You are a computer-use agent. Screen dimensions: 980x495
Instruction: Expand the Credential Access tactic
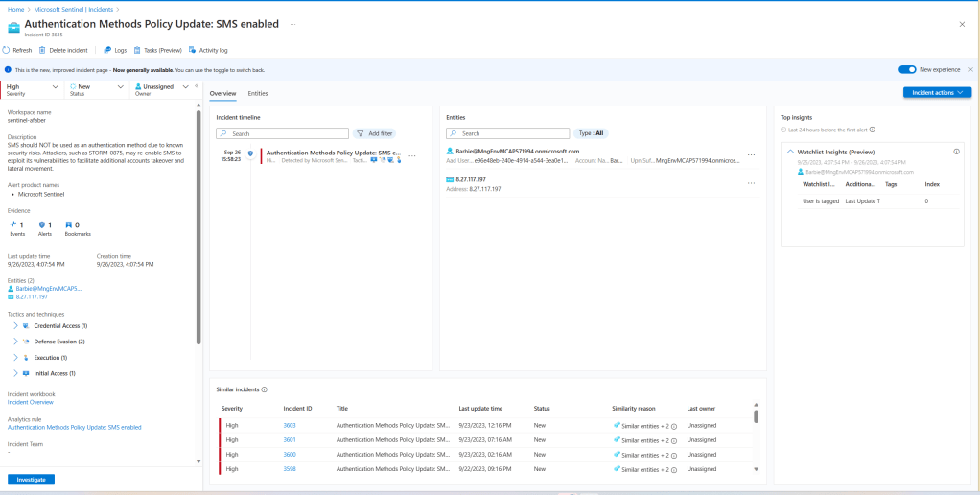[15, 326]
